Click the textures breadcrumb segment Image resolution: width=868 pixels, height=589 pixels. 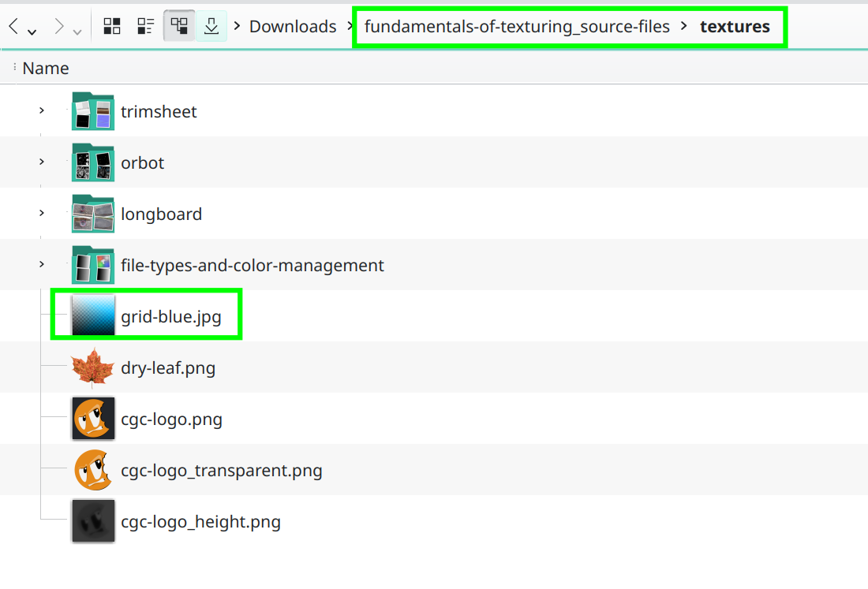point(735,27)
